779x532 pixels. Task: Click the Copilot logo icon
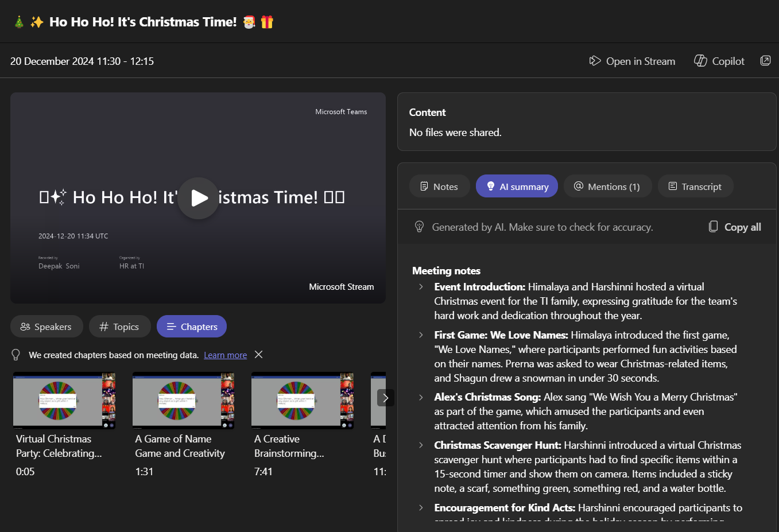[700, 60]
